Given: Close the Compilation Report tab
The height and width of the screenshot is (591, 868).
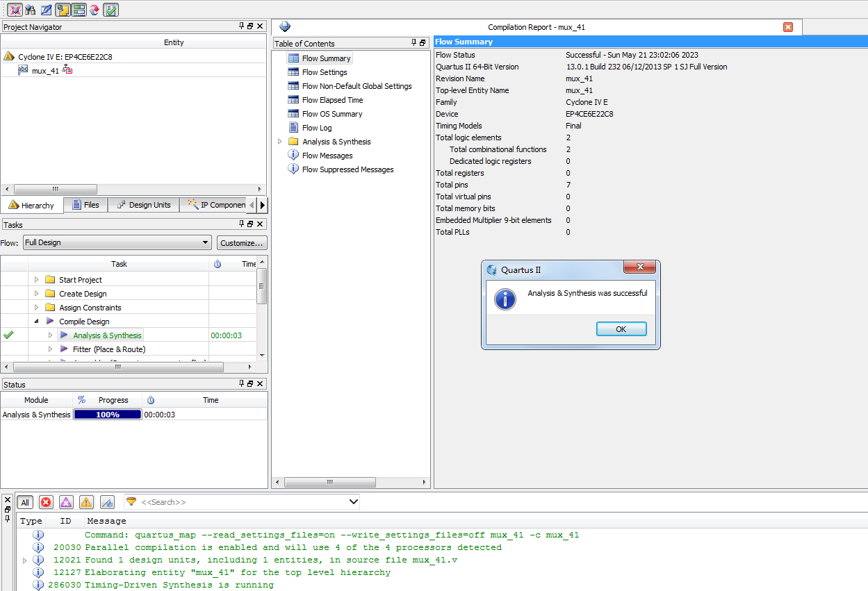Looking at the screenshot, I should 788,27.
